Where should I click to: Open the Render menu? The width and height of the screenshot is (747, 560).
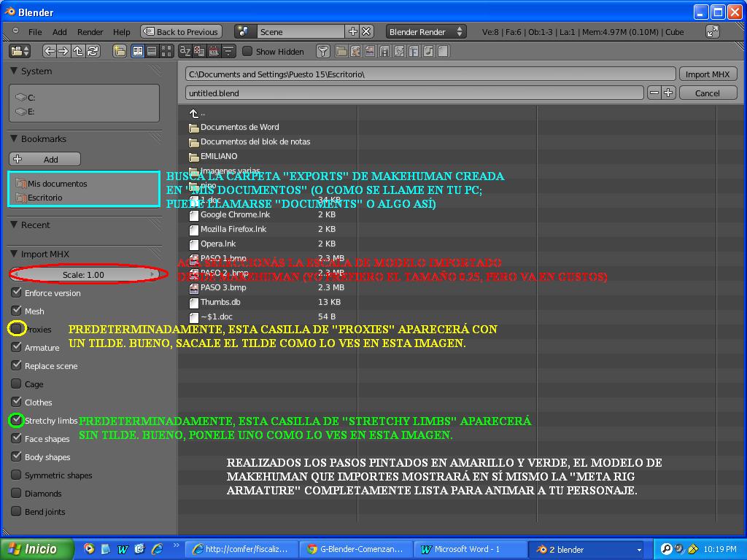[x=90, y=32]
